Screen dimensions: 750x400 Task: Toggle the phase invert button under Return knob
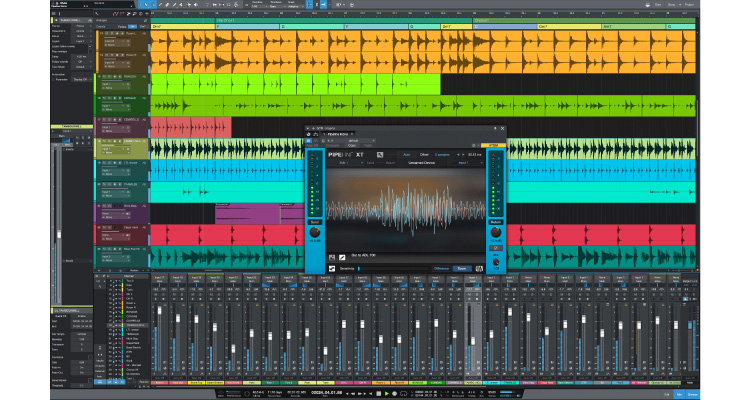click(x=496, y=248)
